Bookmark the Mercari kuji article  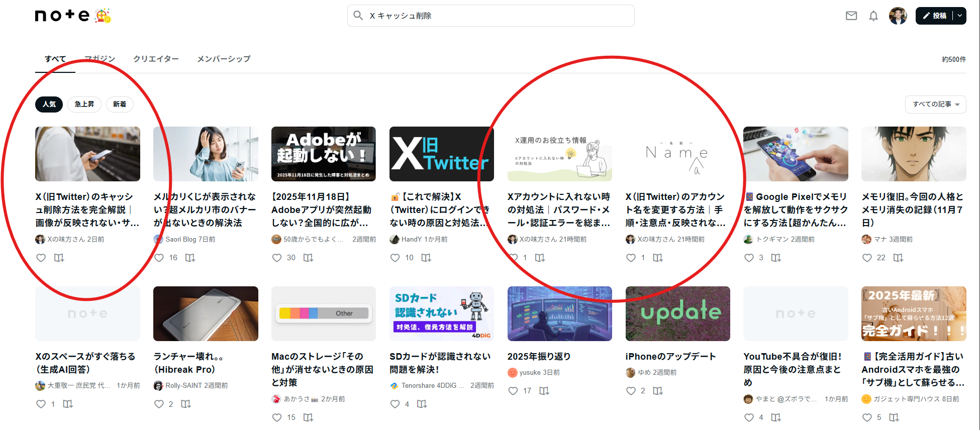point(190,258)
